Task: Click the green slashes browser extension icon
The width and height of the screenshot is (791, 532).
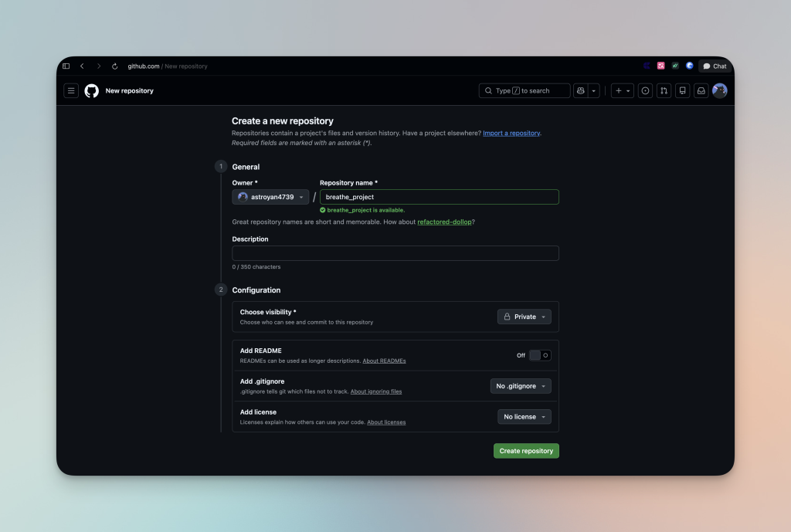Action: 675,66
